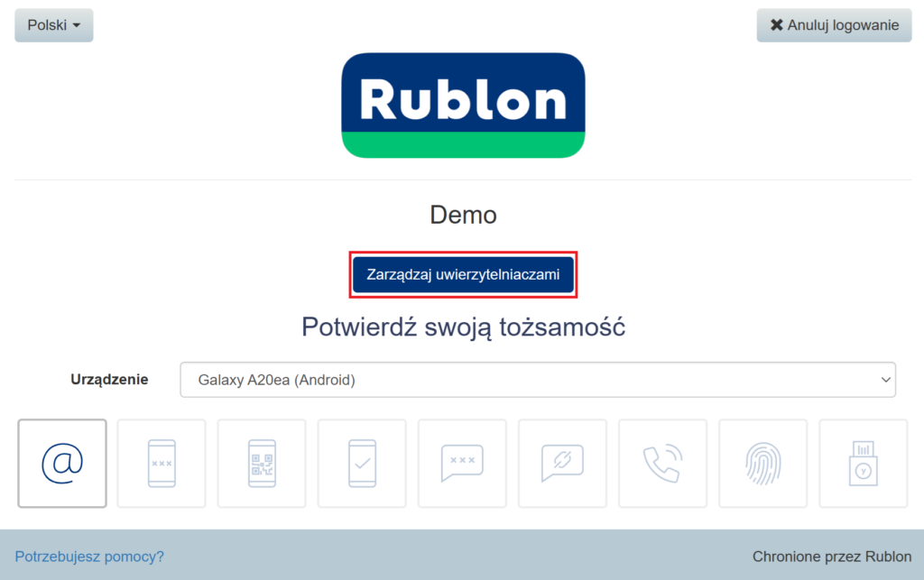Pick the YubiKey USB key icon

pos(863,464)
